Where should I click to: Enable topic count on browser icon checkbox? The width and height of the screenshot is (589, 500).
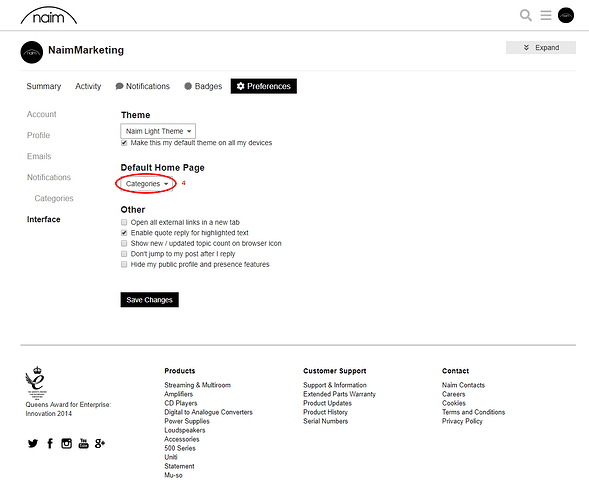[124, 243]
